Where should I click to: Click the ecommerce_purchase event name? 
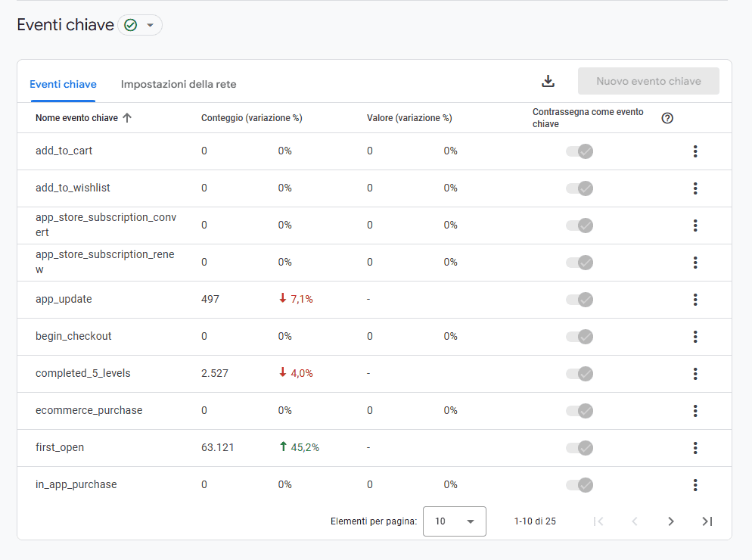tap(89, 410)
